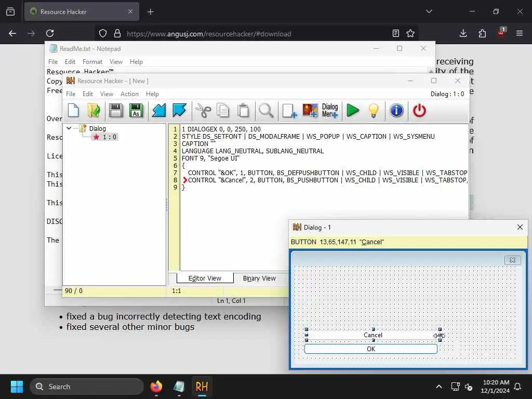Click the Save As floppy icon
This screenshot has width=532, height=399.
pyautogui.click(x=136, y=111)
